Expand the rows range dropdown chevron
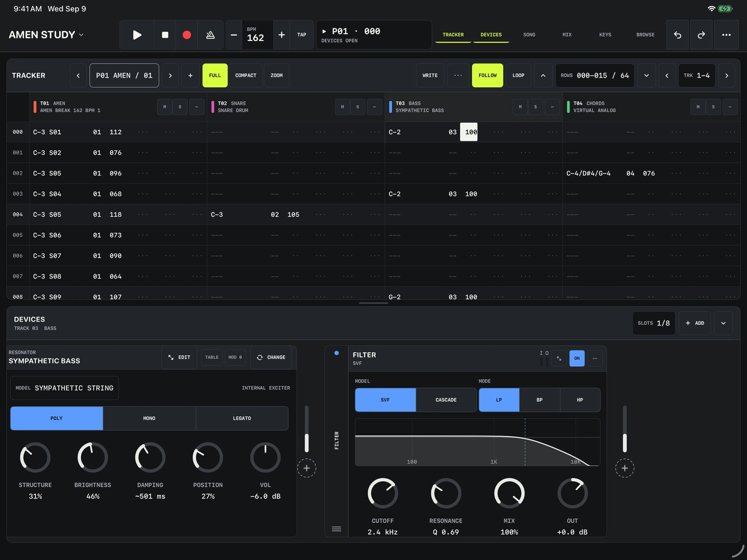This screenshot has width=747, height=560. 647,76
